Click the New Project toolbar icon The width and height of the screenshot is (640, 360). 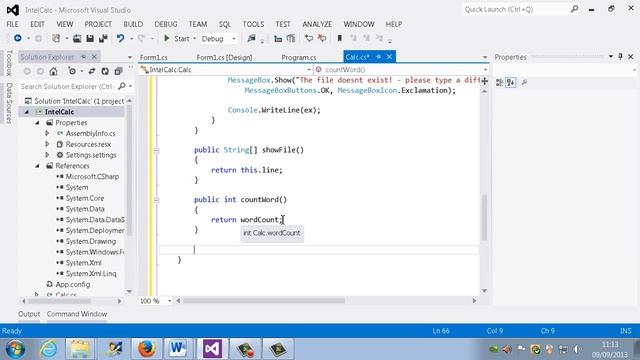tap(56, 38)
